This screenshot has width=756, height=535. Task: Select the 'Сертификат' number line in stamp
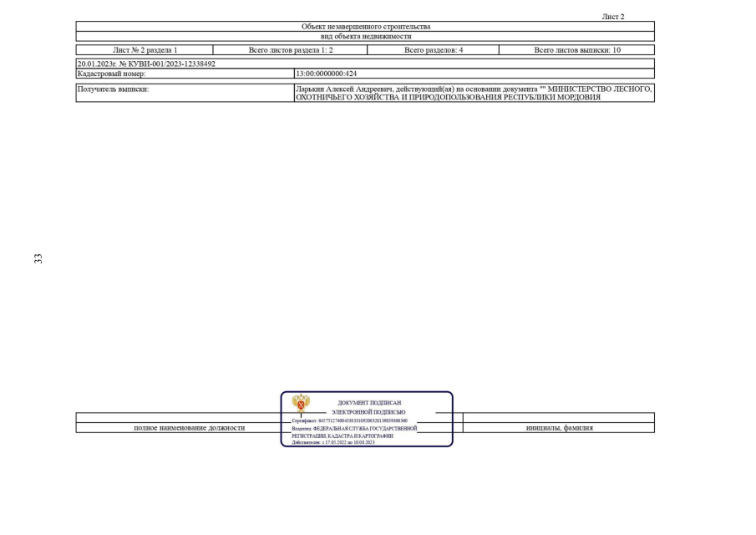(349, 420)
